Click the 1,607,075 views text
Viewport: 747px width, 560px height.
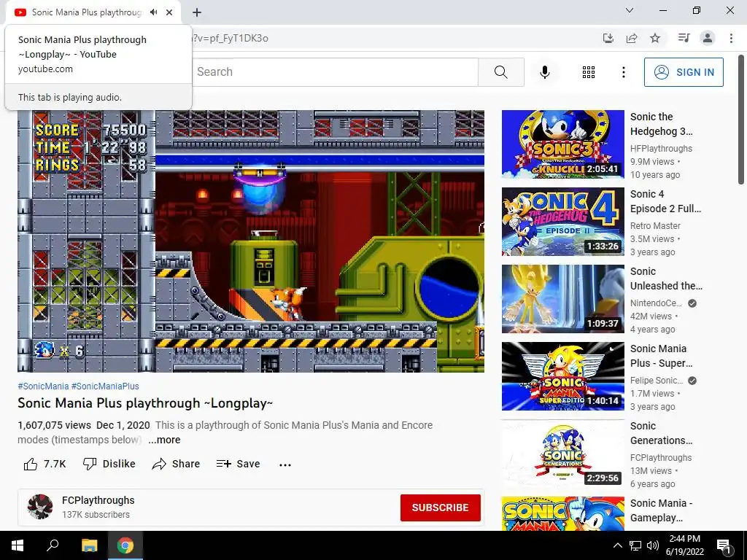pyautogui.click(x=54, y=425)
